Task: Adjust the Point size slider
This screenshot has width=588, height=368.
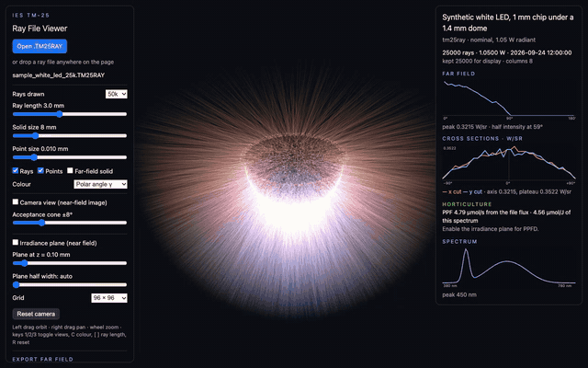Action: [70, 157]
